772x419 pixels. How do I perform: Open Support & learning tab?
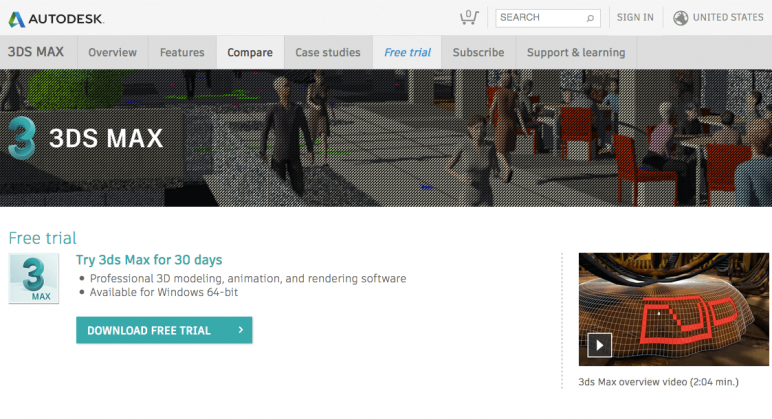576,52
